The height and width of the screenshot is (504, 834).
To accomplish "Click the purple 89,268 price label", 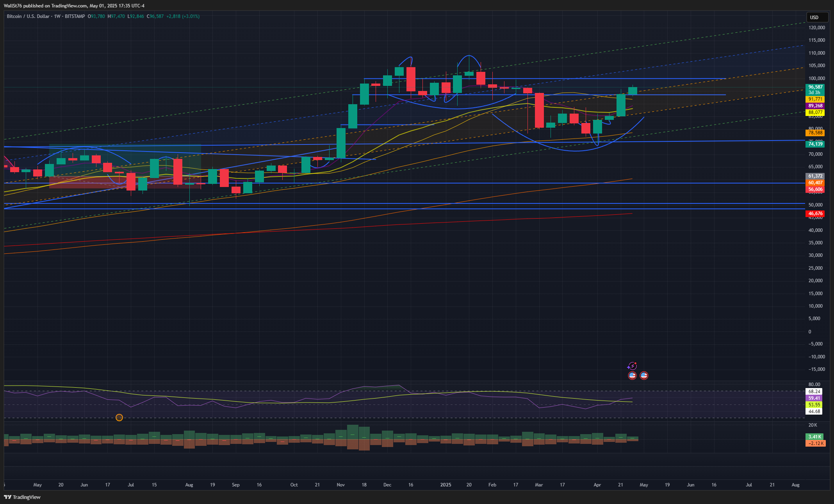I will [815, 106].
